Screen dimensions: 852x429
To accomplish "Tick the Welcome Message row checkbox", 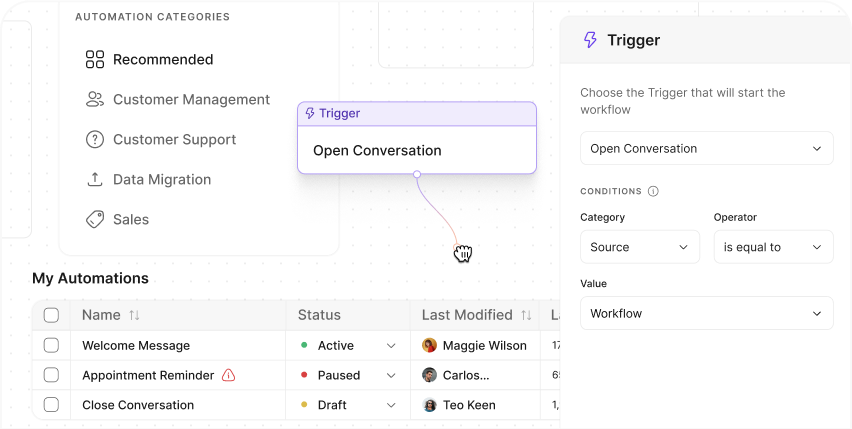I will (x=51, y=345).
